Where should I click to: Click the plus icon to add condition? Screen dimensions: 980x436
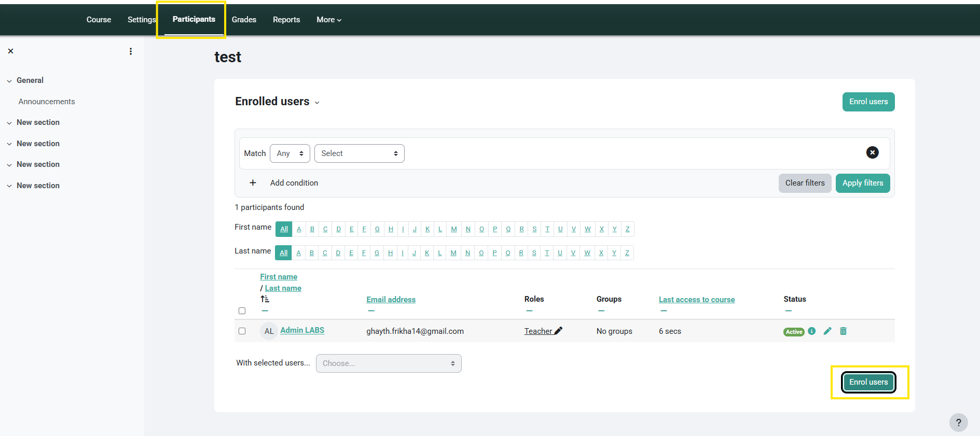coord(253,183)
